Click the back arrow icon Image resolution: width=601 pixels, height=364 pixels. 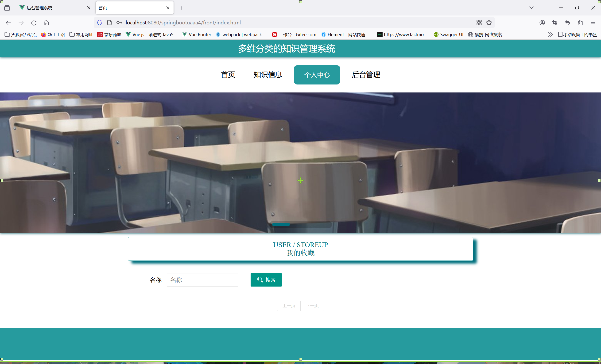click(x=8, y=23)
